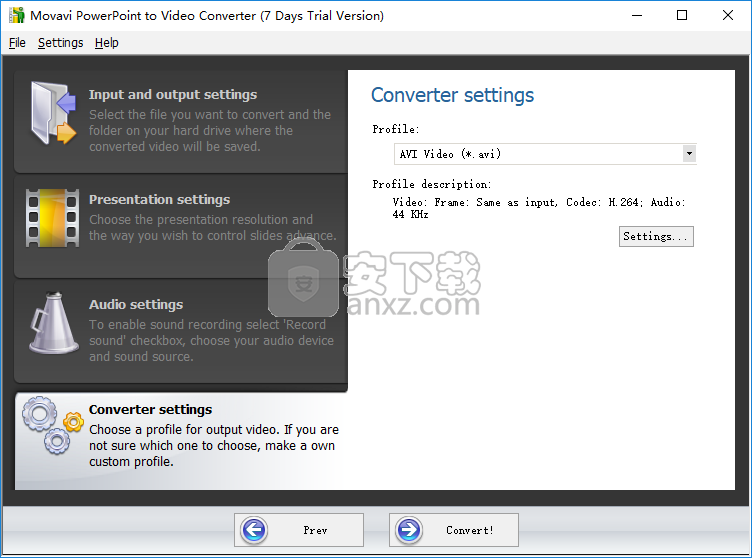Select the Input and output settings step
Viewport: 752px width, 558px height.
point(181,122)
